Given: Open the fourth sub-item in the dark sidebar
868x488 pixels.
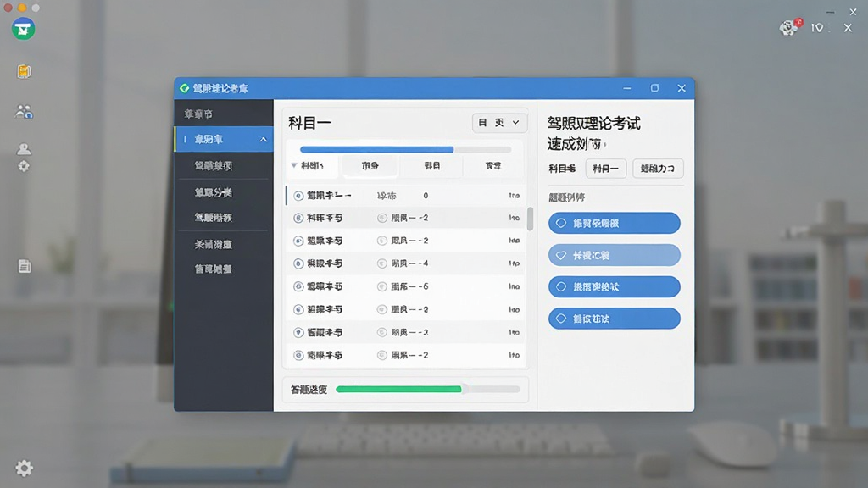Looking at the screenshot, I should [213, 244].
